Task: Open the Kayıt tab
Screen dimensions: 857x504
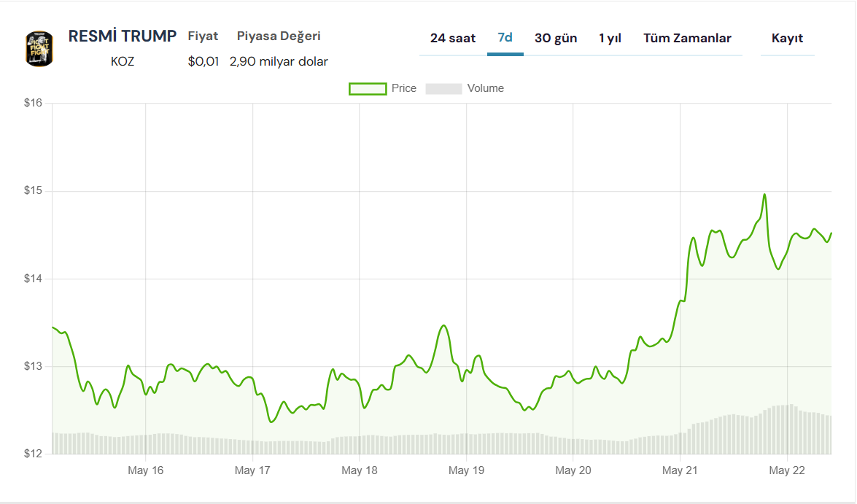Action: point(787,38)
